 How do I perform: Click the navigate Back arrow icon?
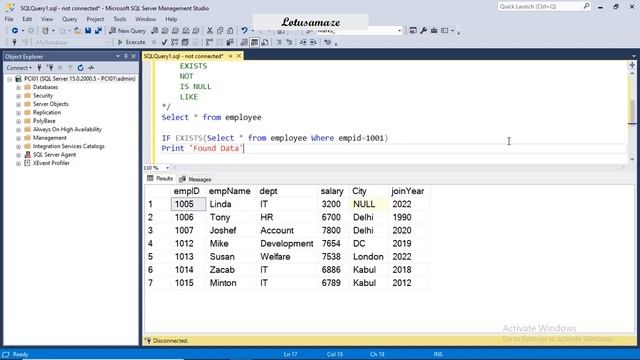tap(15, 31)
